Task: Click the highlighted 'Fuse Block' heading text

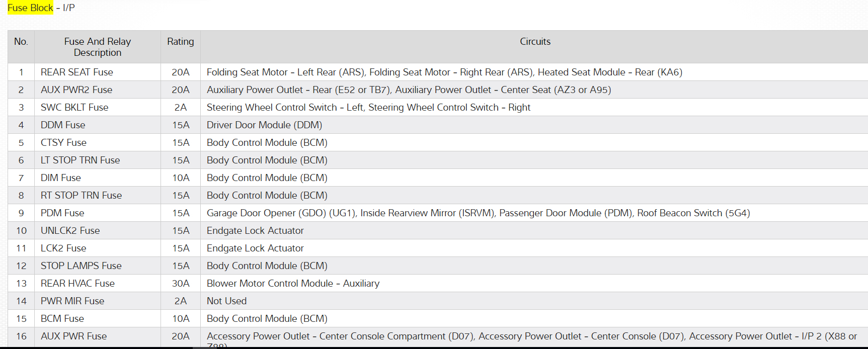Action: pyautogui.click(x=30, y=8)
